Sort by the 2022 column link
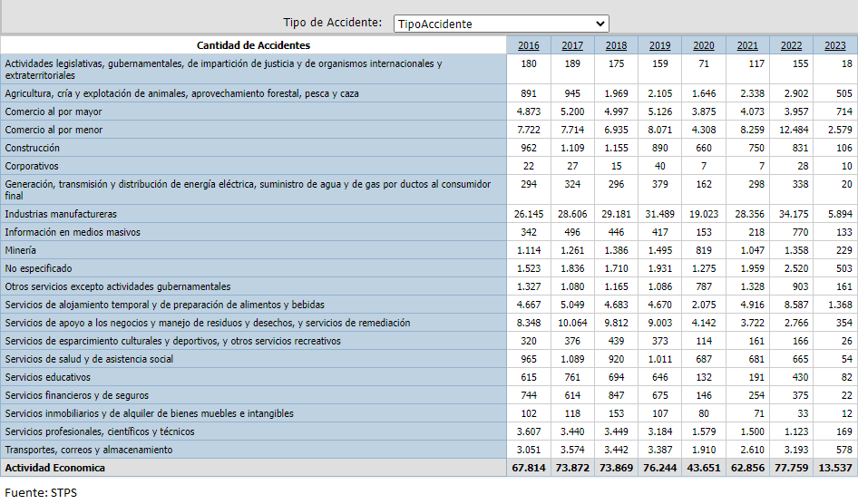The image size is (858, 504). coord(791,45)
